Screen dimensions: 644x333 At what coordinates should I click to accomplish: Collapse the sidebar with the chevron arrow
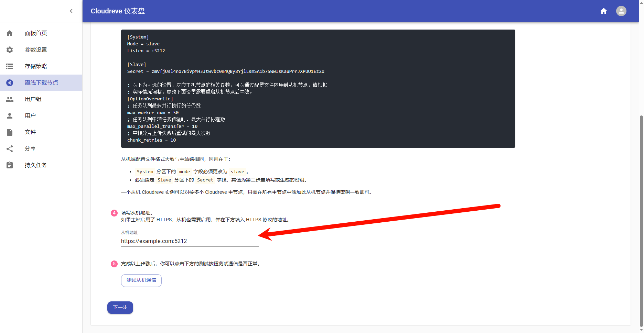[x=71, y=11]
